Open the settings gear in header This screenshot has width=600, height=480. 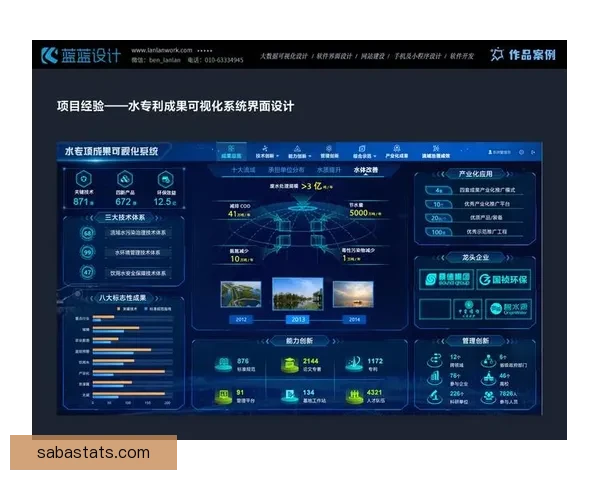[x=521, y=152]
